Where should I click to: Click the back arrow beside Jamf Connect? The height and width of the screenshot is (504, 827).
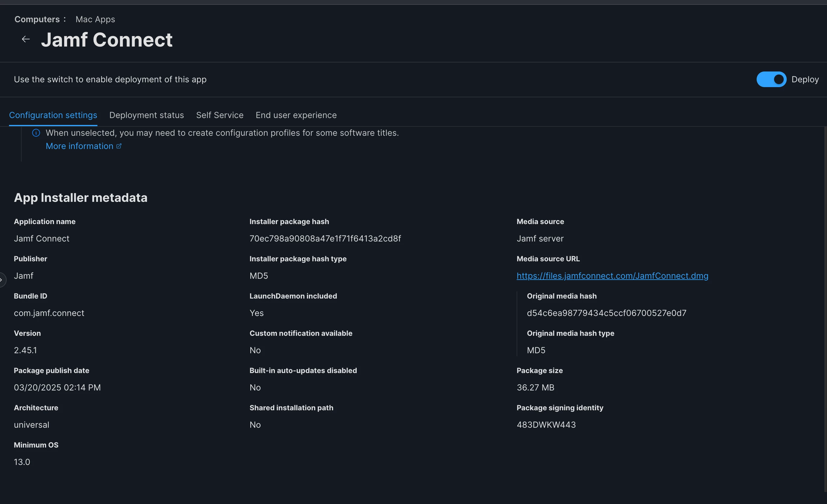[26, 40]
